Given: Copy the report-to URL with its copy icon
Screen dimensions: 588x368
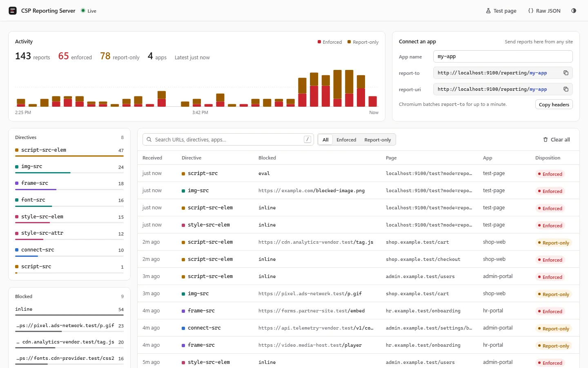Looking at the screenshot, I should pyautogui.click(x=566, y=73).
